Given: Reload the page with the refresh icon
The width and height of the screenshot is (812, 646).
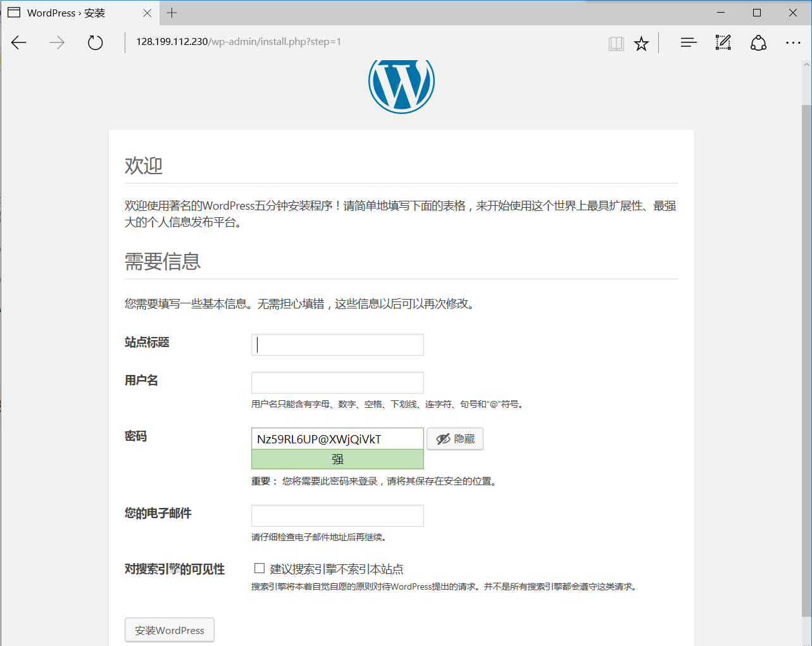Looking at the screenshot, I should tap(95, 42).
